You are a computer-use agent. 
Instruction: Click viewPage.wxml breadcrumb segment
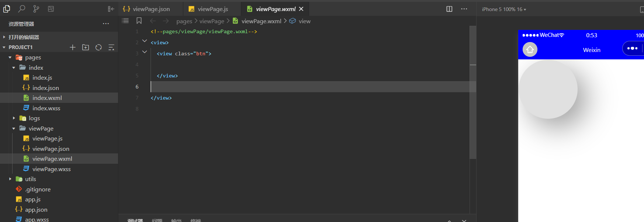(261, 21)
